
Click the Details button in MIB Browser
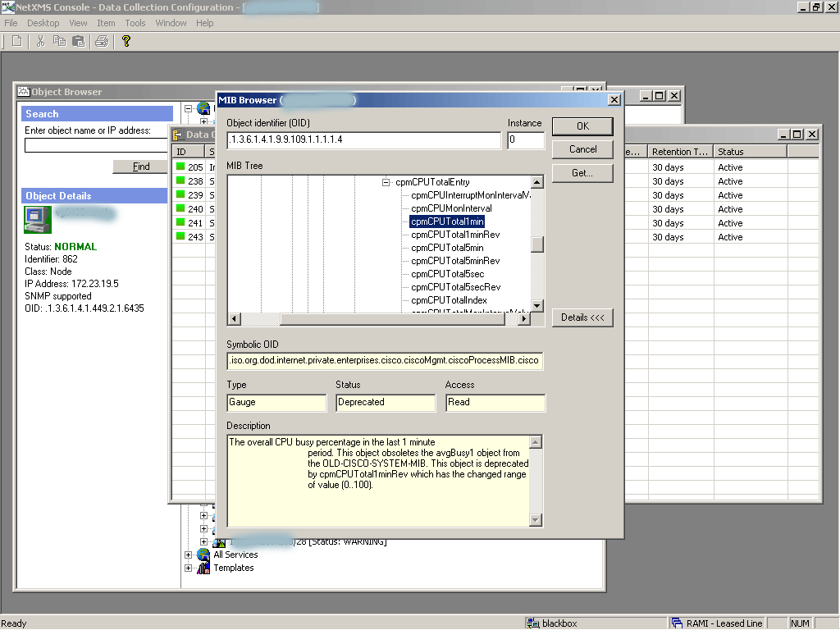[x=582, y=317]
